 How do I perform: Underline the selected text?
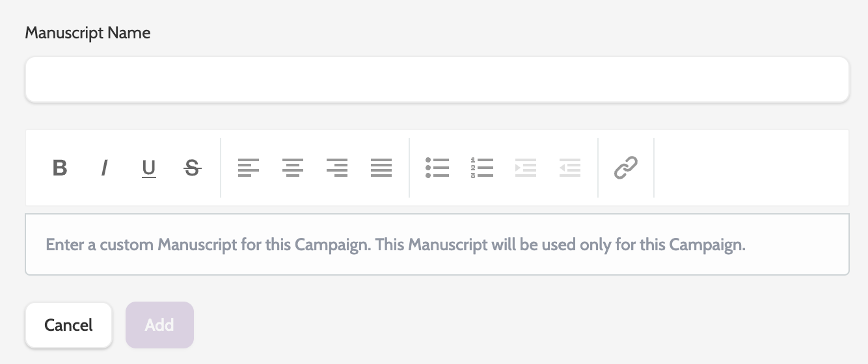pos(149,168)
